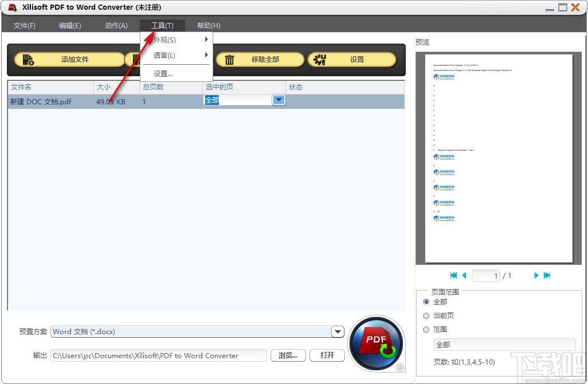Close the Xilisoft converter window

point(575,7)
